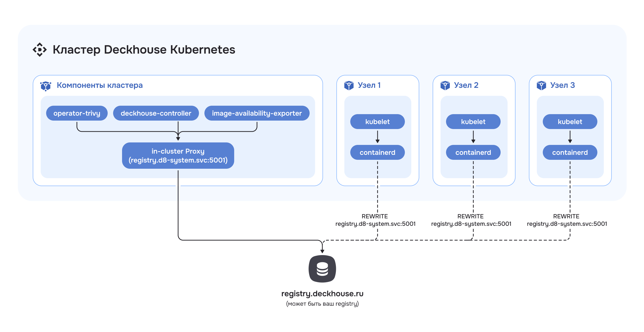Click the Компоненты кластера heading
644x332 pixels.
point(99,85)
